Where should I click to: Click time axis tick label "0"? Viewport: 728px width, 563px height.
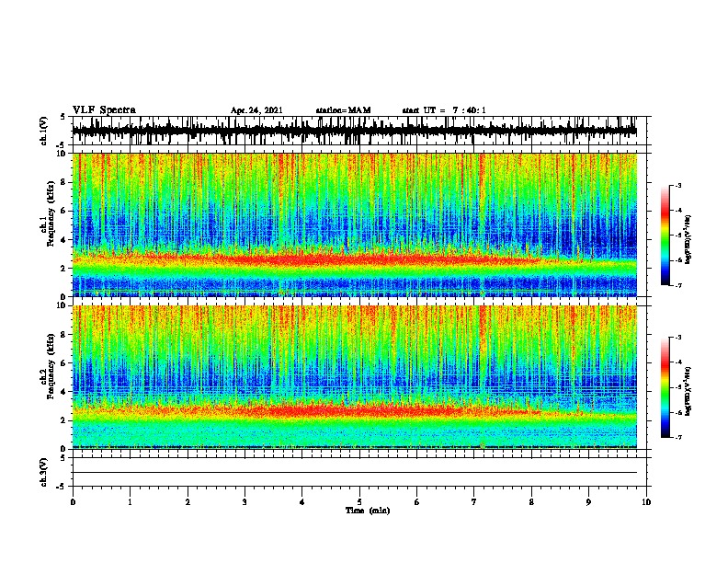point(73,502)
